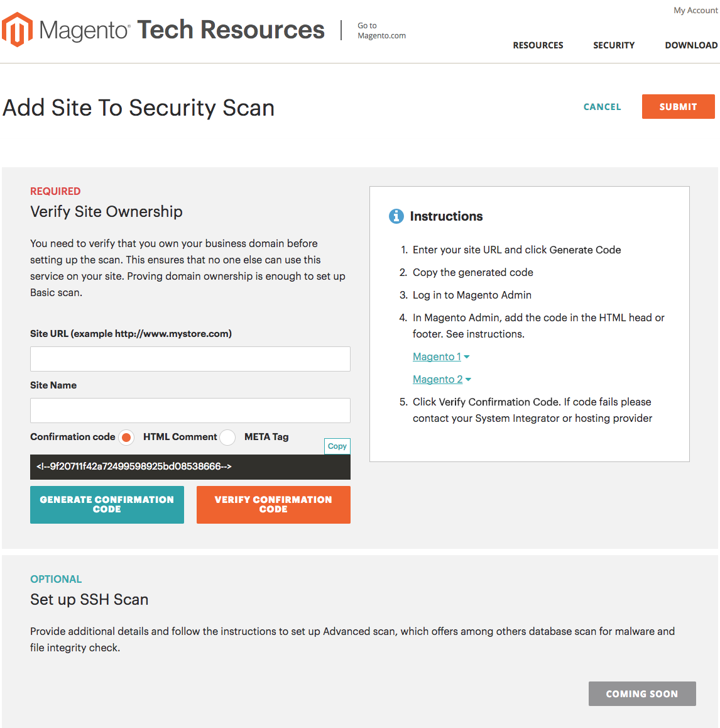Select the META Tag radio button
The width and height of the screenshot is (720, 728).
click(x=227, y=438)
